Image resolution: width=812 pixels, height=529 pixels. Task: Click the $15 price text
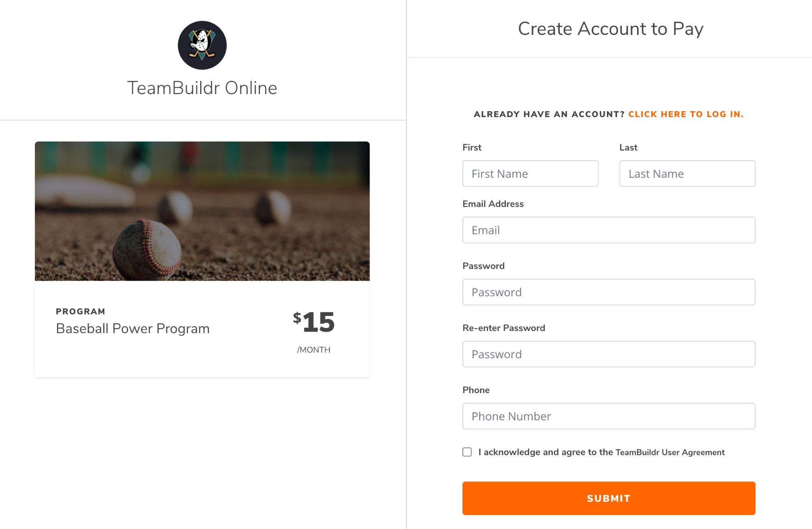[314, 322]
